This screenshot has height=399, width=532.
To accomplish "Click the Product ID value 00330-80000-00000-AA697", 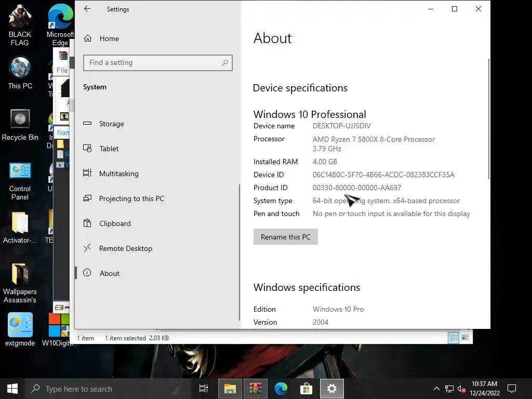I will coord(357,188).
